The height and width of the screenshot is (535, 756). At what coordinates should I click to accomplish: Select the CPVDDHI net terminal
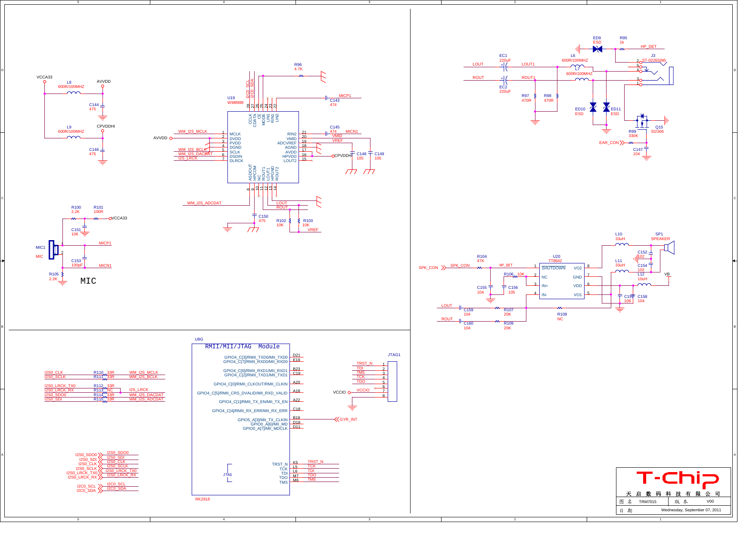[x=103, y=131]
